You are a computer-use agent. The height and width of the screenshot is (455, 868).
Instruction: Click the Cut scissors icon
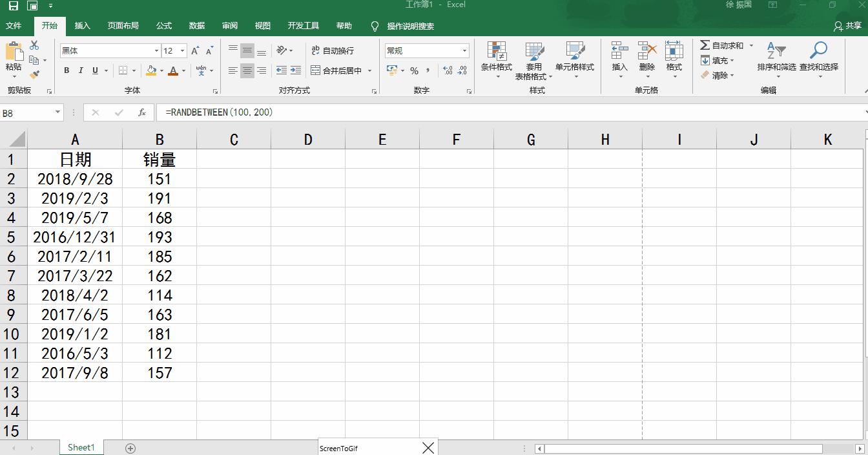[x=34, y=45]
